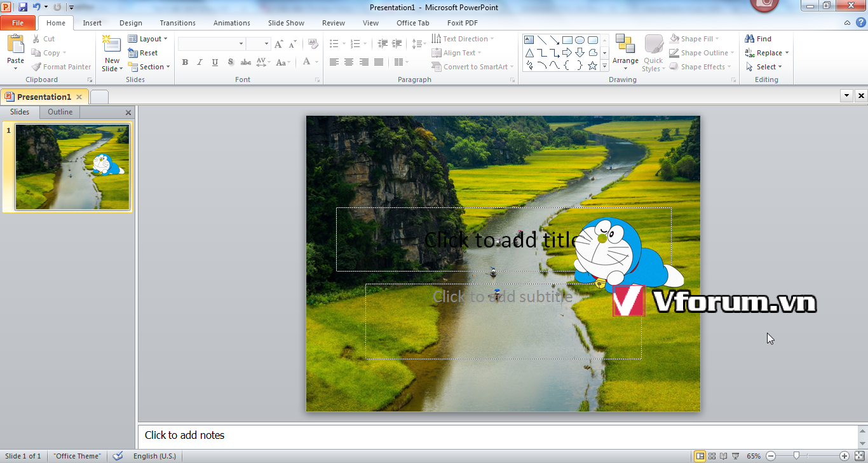Switch to the Outline pane tab
Viewport: 868px width, 463px height.
coord(60,112)
